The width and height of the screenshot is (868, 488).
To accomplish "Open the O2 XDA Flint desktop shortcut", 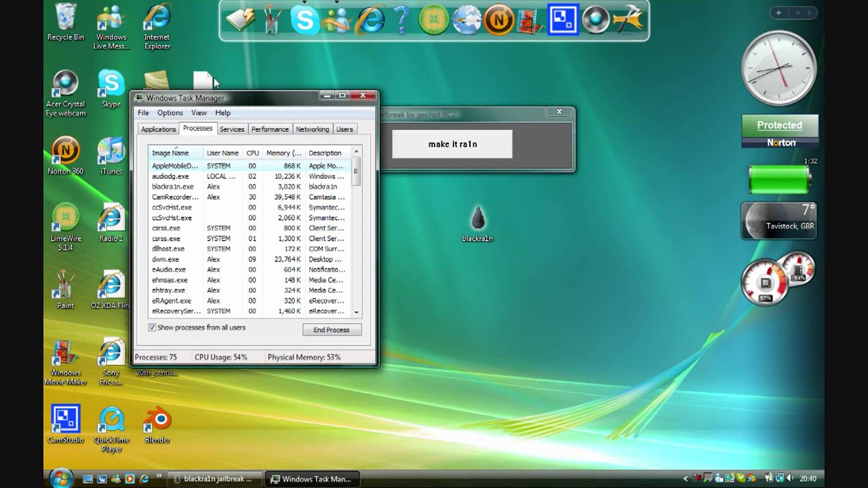I will (110, 289).
